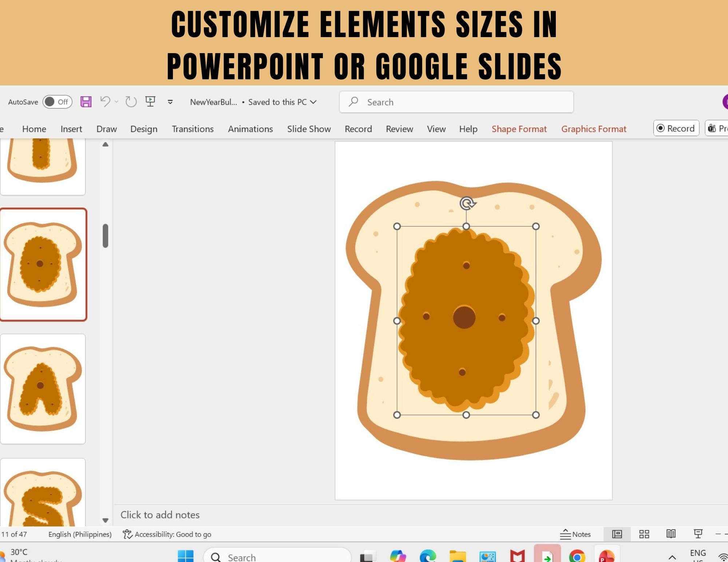The width and height of the screenshot is (728, 562).
Task: Click the Save floppy disk icon
Action: (86, 102)
